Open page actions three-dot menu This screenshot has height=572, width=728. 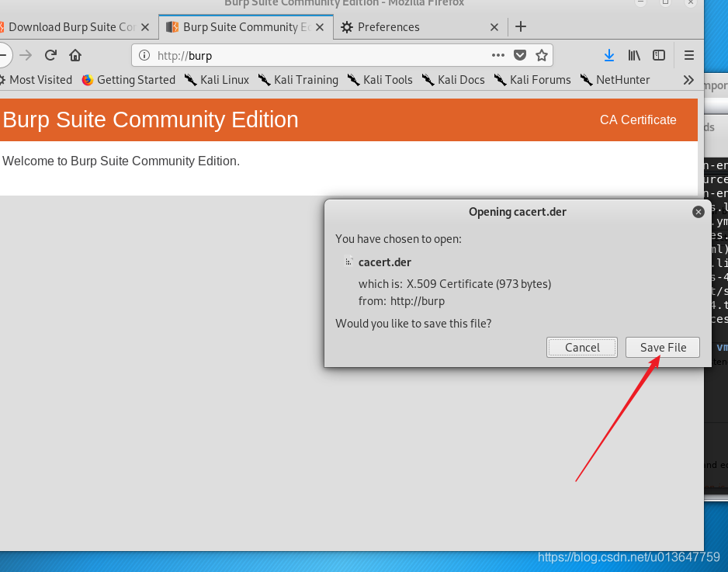(x=497, y=55)
